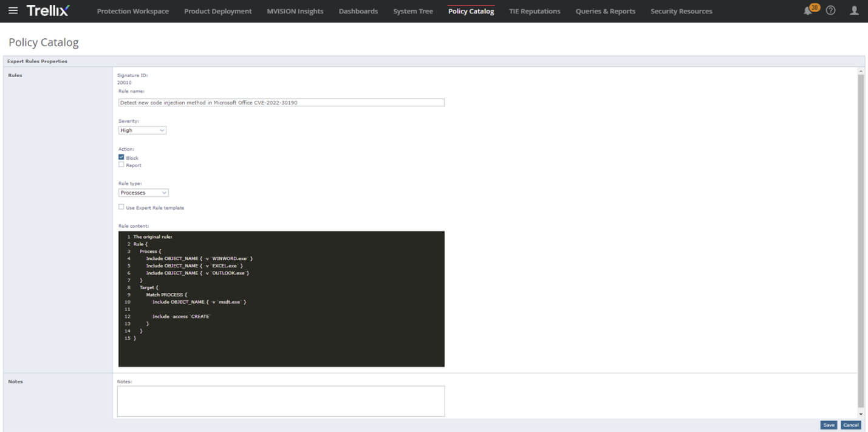Viewport: 868px width, 432px height.
Task: Expand the Severity dropdown
Action: click(x=142, y=130)
